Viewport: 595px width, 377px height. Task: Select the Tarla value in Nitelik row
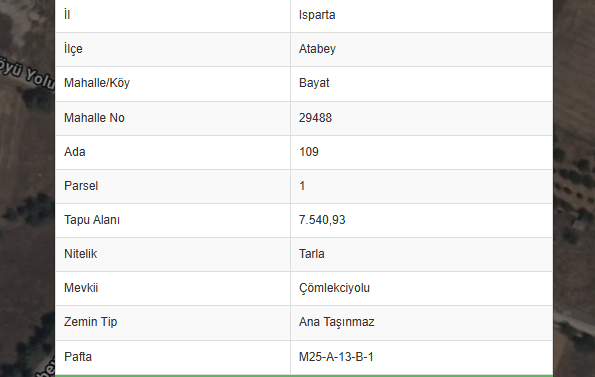(x=312, y=254)
